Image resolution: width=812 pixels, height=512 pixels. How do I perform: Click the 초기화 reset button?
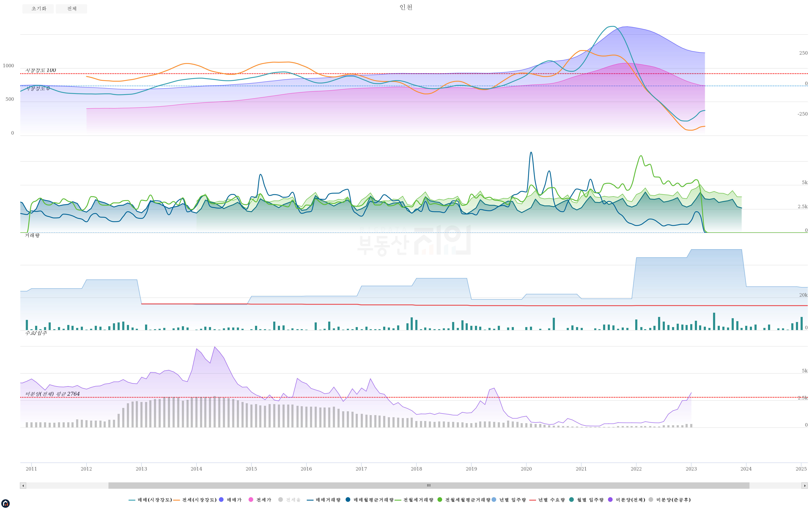pos(38,9)
